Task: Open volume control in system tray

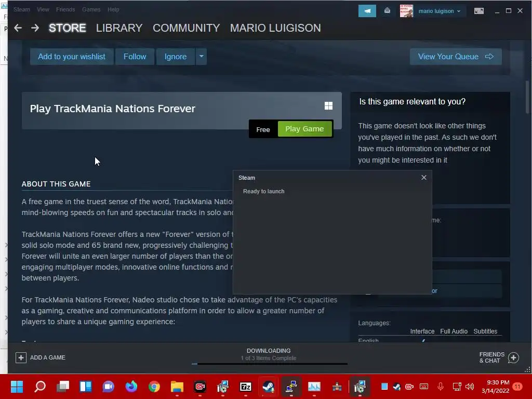Action: click(470, 387)
